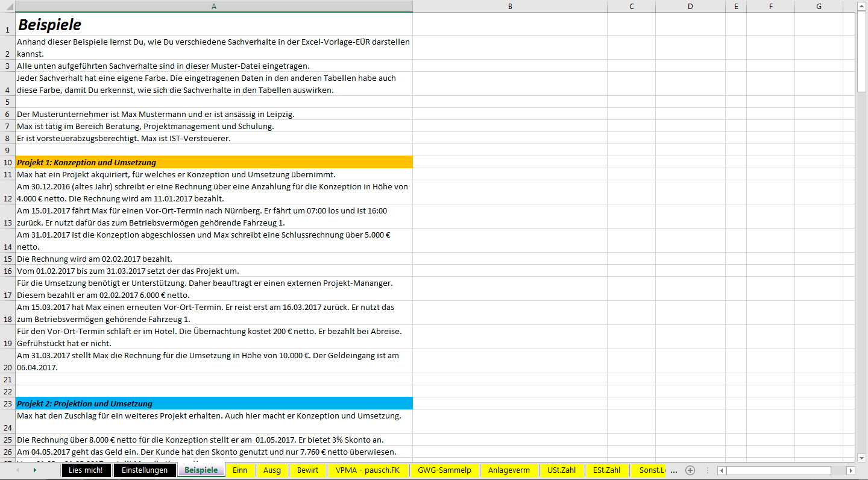Click the previous sheet navigation arrow

tap(17, 470)
